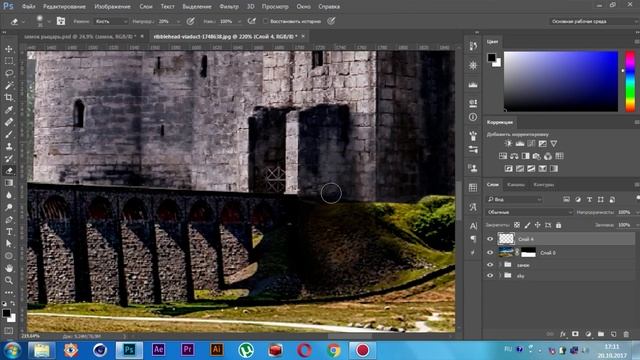Toggle the Brush panel from options bar
Viewport: 640px width, 360px height.
click(61, 21)
